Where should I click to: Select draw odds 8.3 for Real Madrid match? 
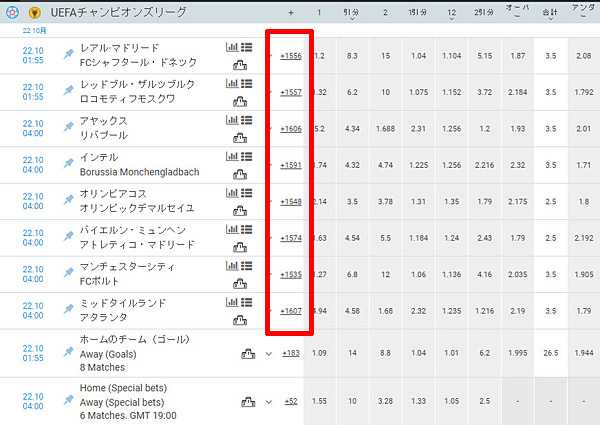(352, 56)
